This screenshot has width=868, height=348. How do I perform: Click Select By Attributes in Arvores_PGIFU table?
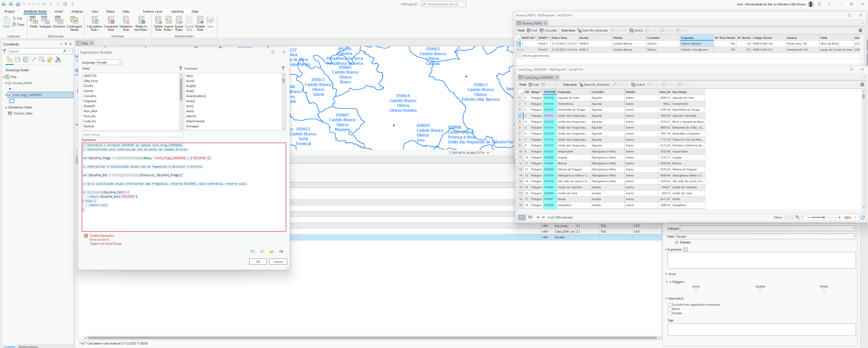click(x=592, y=31)
